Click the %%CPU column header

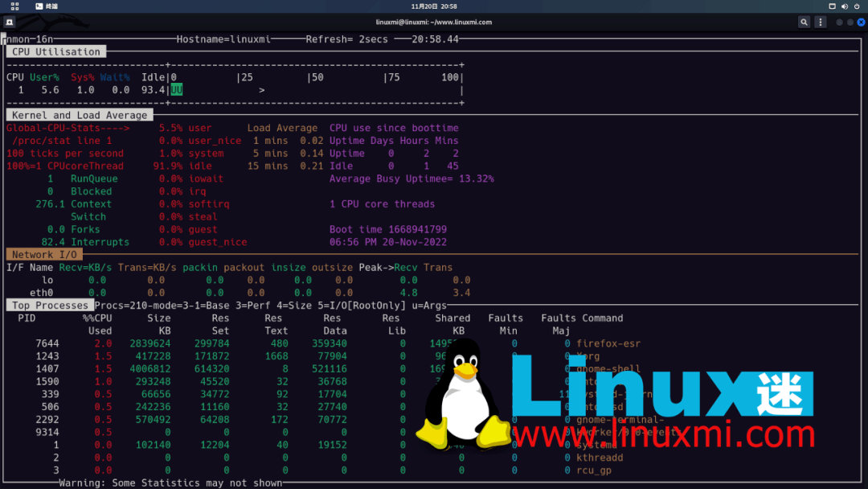tap(97, 318)
